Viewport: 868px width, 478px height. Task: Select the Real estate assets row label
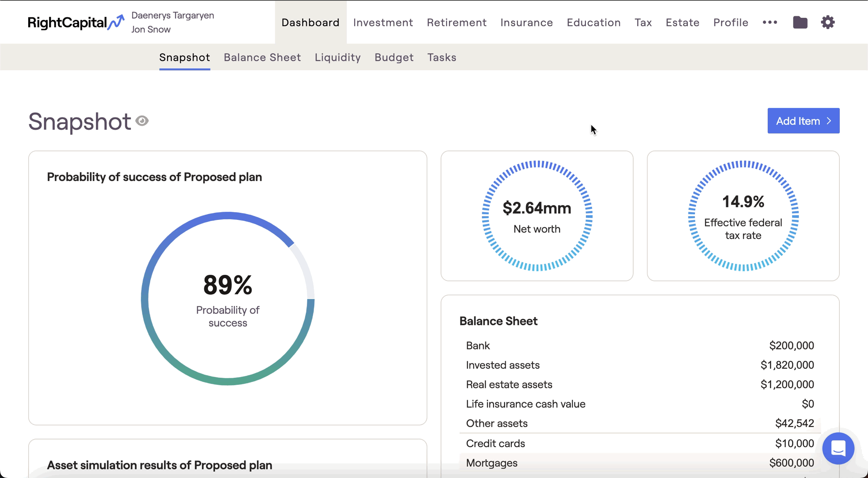509,384
